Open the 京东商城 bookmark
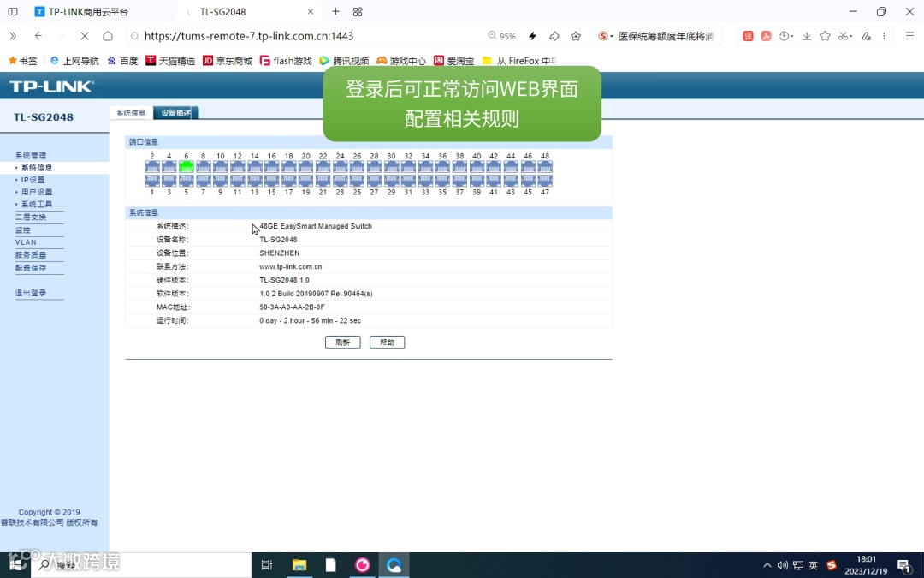Image resolution: width=924 pixels, height=578 pixels. coord(228,61)
